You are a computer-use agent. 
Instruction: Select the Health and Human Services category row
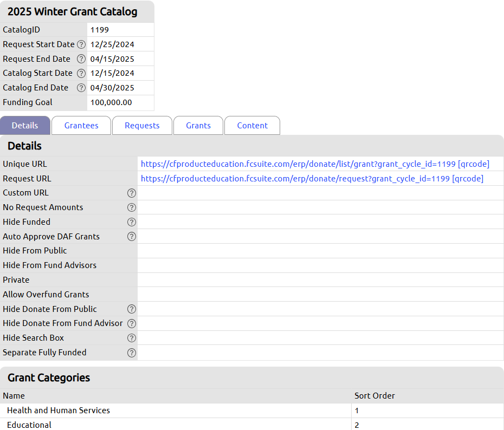[x=252, y=411]
